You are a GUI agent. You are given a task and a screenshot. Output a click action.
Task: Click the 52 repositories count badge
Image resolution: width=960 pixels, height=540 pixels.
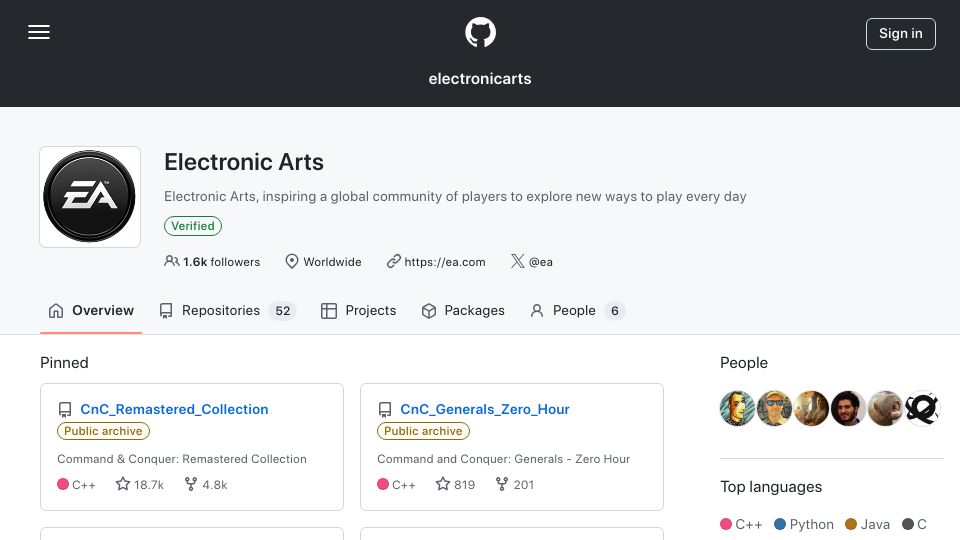(282, 311)
